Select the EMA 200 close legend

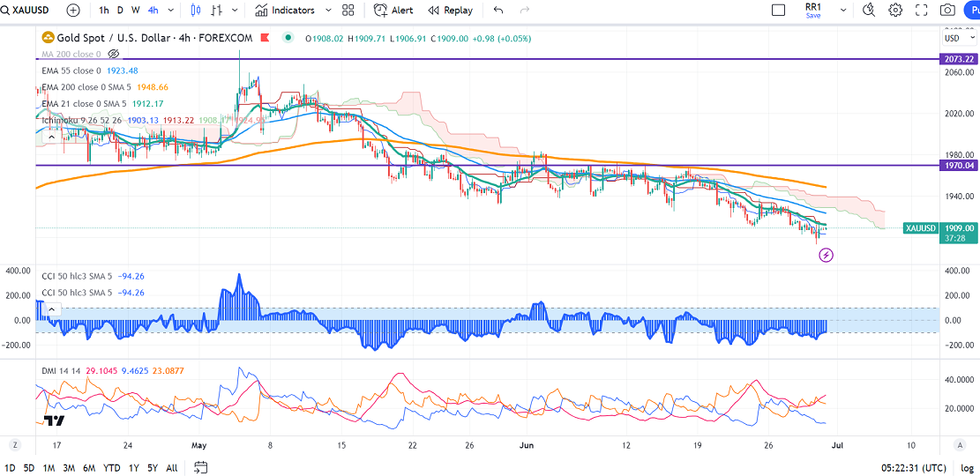pyautogui.click(x=85, y=87)
